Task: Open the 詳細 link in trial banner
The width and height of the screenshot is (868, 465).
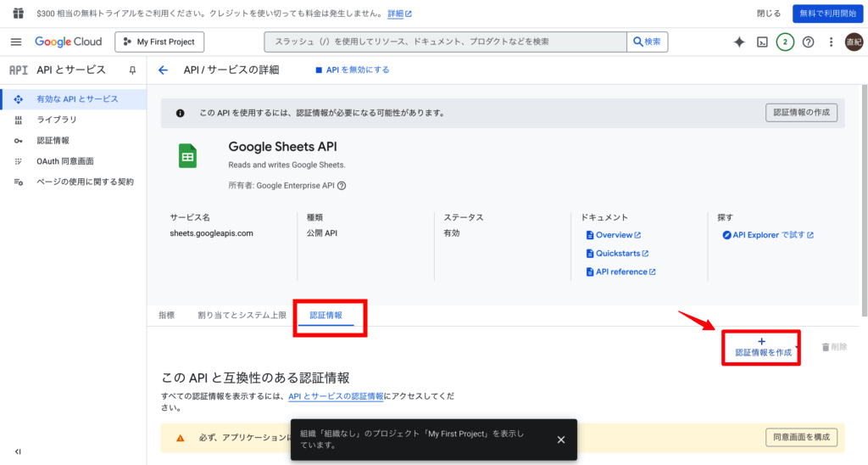Action: pyautogui.click(x=399, y=14)
